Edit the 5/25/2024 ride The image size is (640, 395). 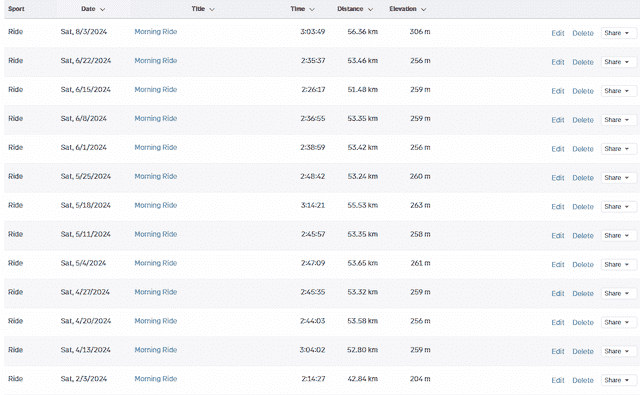(558, 178)
